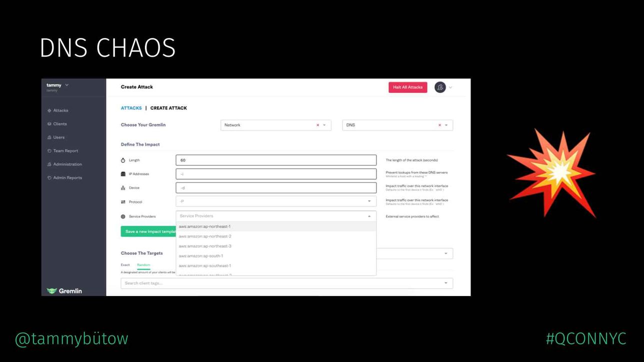This screenshot has width=644, height=362.
Task: Click the Length stopwatch icon
Action: pos(123,160)
